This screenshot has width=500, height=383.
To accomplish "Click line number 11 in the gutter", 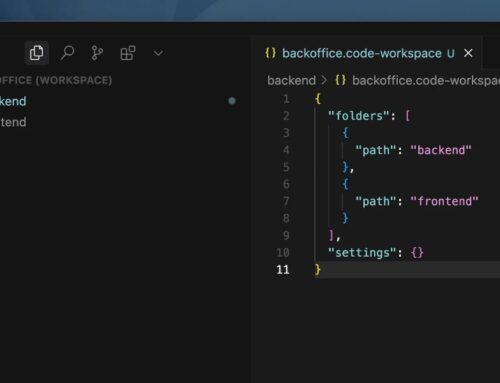I will [x=283, y=269].
